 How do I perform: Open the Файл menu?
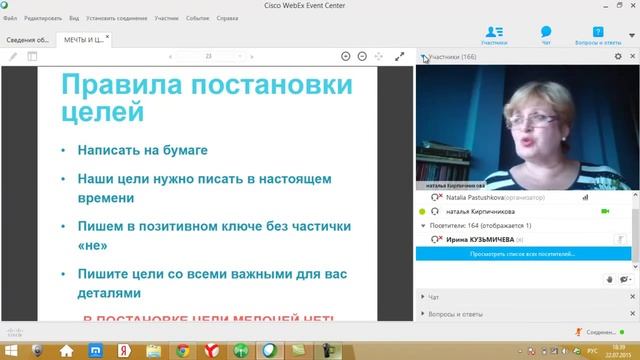tap(10, 18)
